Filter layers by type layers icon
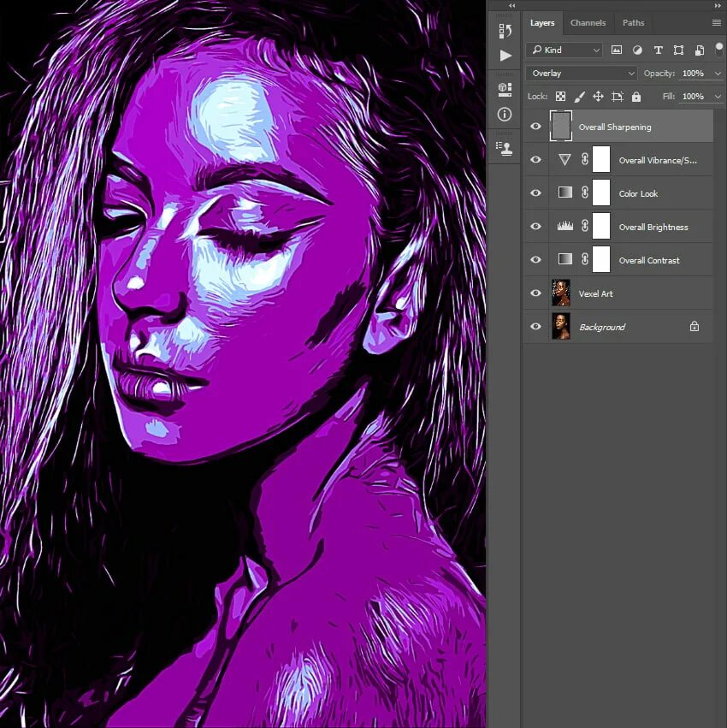The width and height of the screenshot is (727, 728). [658, 50]
